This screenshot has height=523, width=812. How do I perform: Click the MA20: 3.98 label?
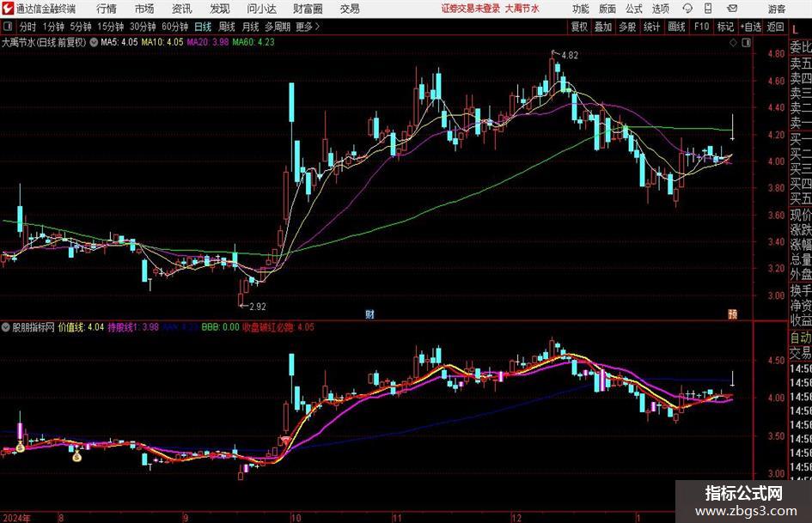tap(208, 42)
